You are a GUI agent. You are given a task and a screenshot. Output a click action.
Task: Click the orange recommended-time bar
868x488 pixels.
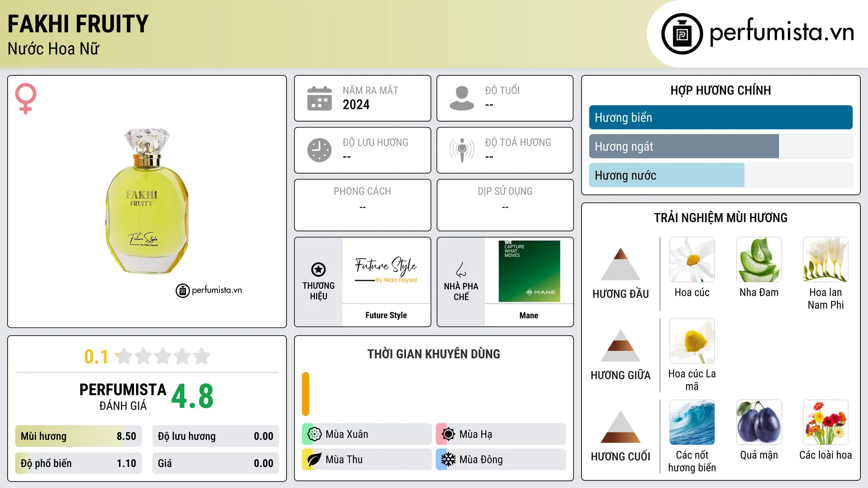pyautogui.click(x=306, y=394)
